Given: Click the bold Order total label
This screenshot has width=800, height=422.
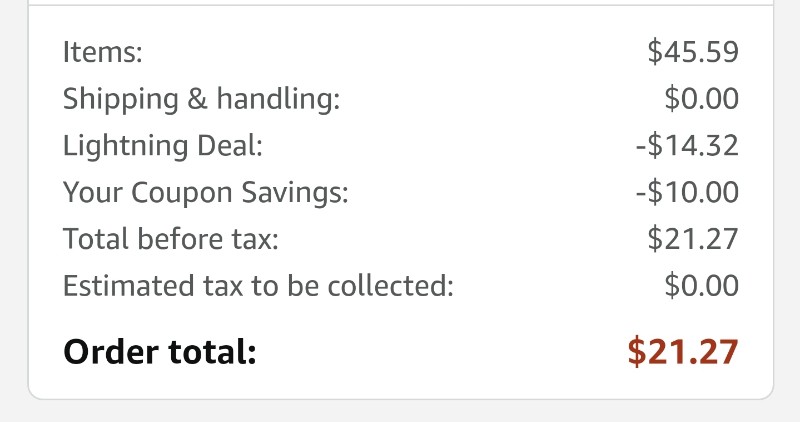Looking at the screenshot, I should coord(160,352).
